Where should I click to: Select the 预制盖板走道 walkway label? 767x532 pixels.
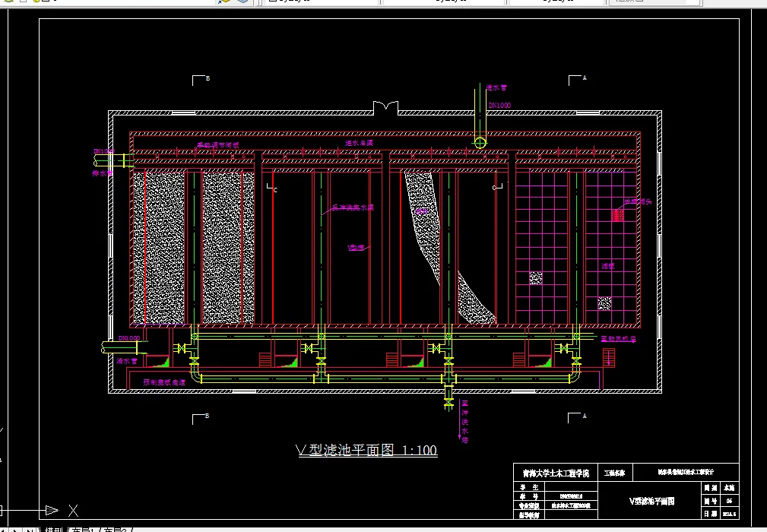[164, 382]
